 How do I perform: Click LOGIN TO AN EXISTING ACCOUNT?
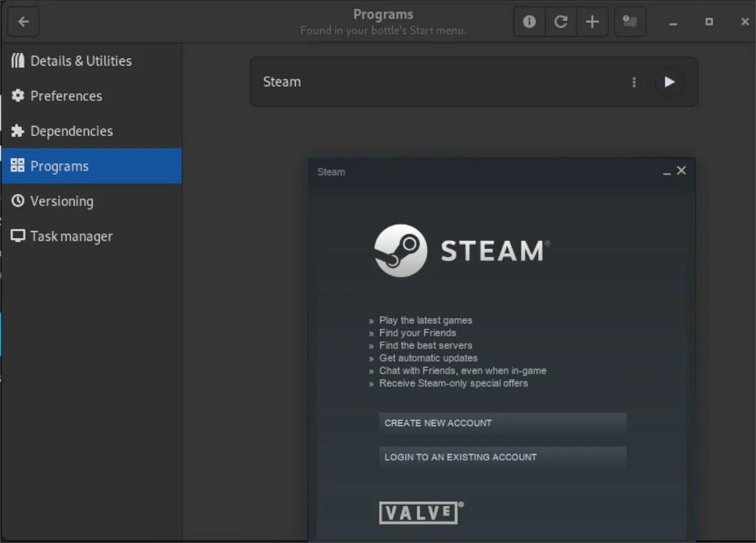coord(503,457)
